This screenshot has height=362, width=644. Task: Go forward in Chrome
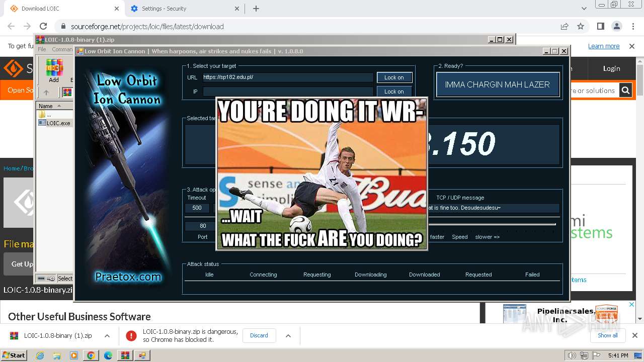point(27,26)
